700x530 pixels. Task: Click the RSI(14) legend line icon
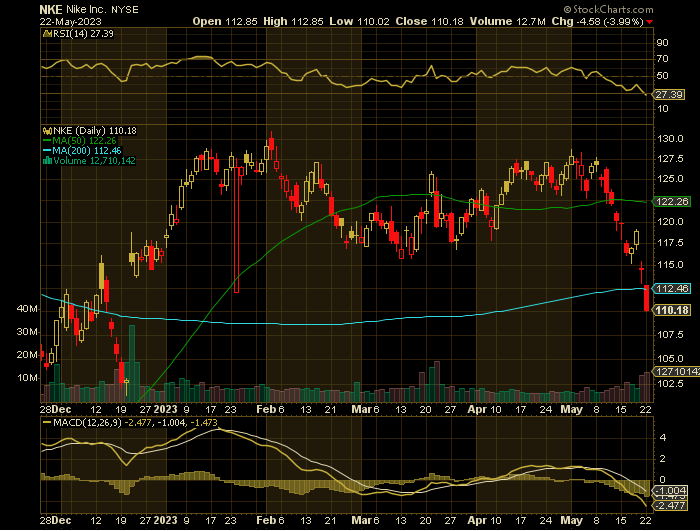point(47,34)
